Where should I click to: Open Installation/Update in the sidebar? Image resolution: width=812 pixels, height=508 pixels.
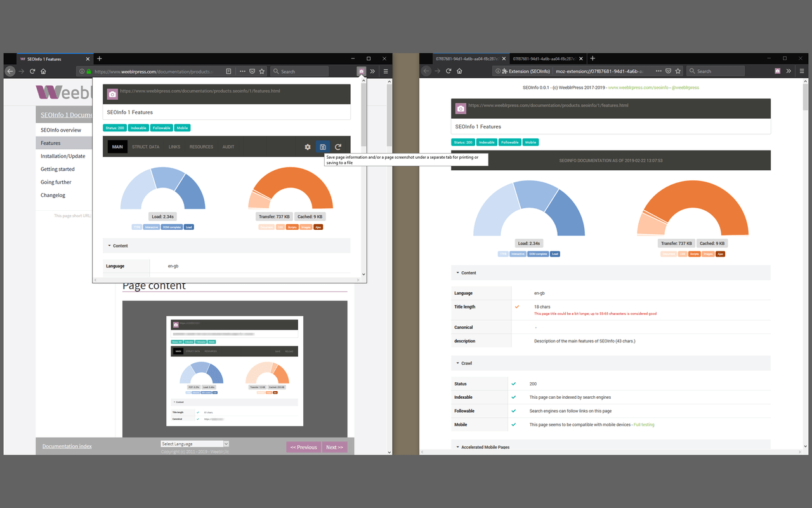[x=63, y=156]
